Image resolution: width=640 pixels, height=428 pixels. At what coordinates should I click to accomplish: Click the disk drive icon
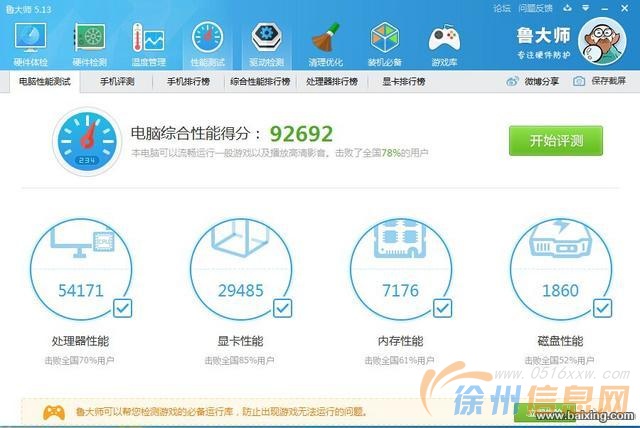coord(560,239)
